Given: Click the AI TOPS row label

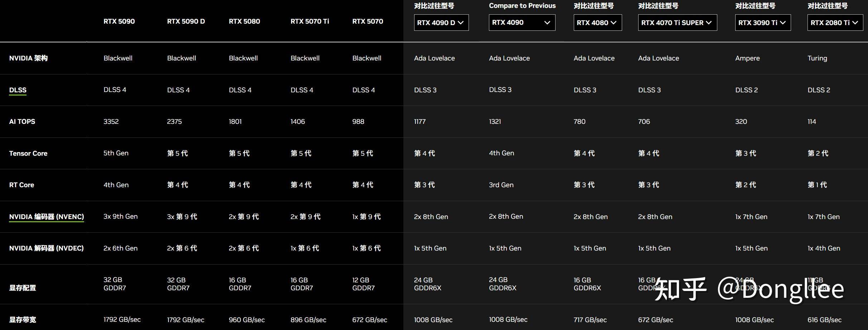Looking at the screenshot, I should tap(22, 122).
